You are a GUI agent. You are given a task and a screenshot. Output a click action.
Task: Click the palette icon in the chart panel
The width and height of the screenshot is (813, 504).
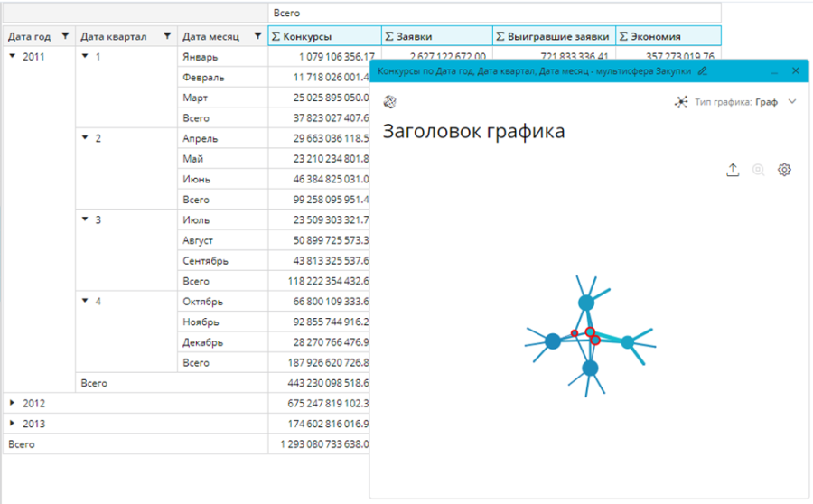[390, 101]
